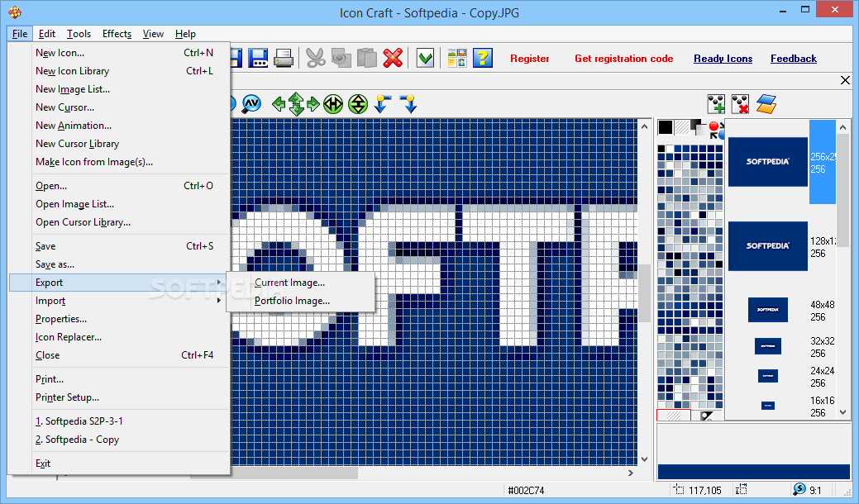Choose Portfolio Image... from Export submenu

point(301,301)
